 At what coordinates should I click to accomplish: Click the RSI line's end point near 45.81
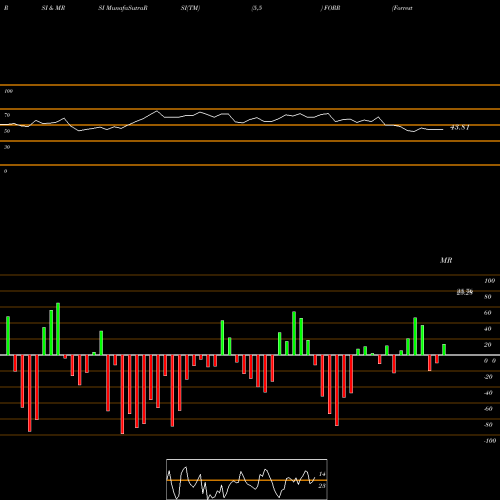[x=443, y=129]
